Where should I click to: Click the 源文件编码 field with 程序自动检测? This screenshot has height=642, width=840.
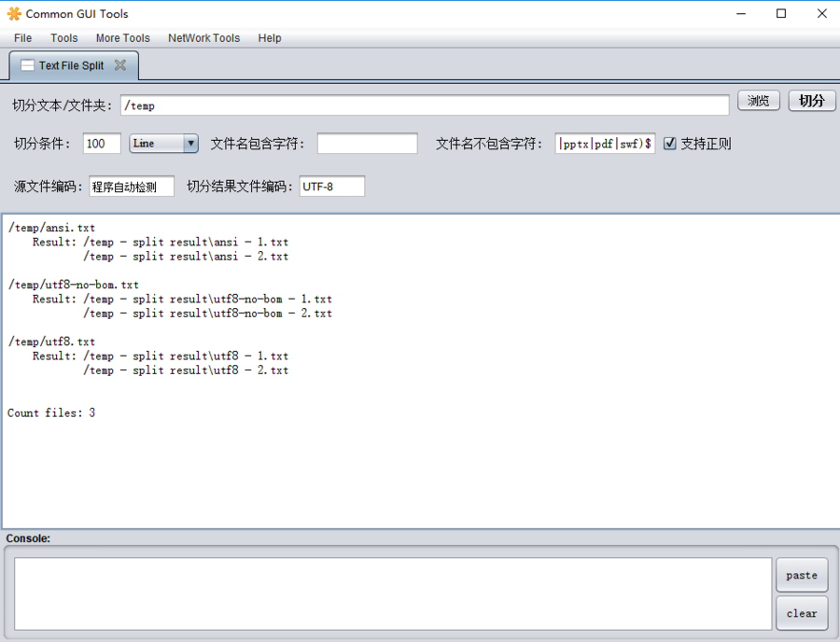(x=132, y=187)
